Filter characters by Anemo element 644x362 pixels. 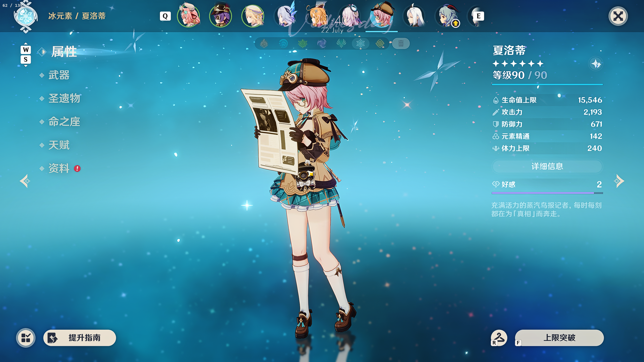(x=341, y=44)
